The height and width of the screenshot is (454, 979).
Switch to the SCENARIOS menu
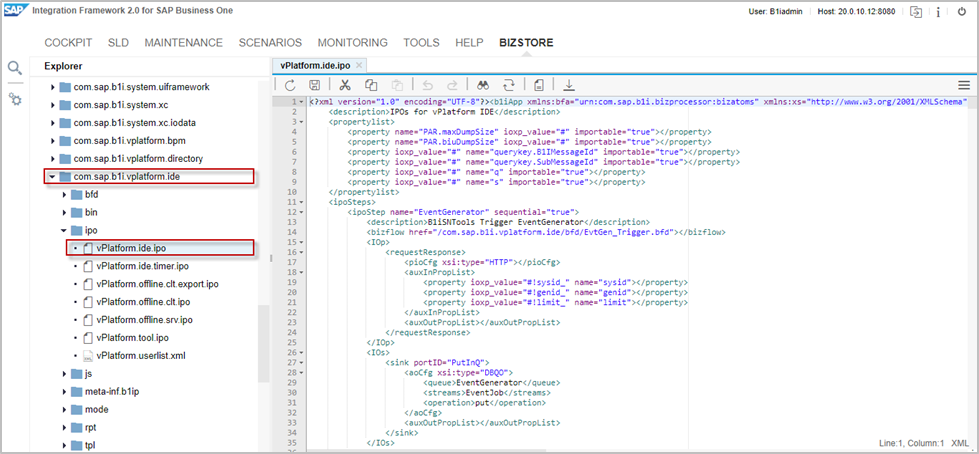click(270, 43)
